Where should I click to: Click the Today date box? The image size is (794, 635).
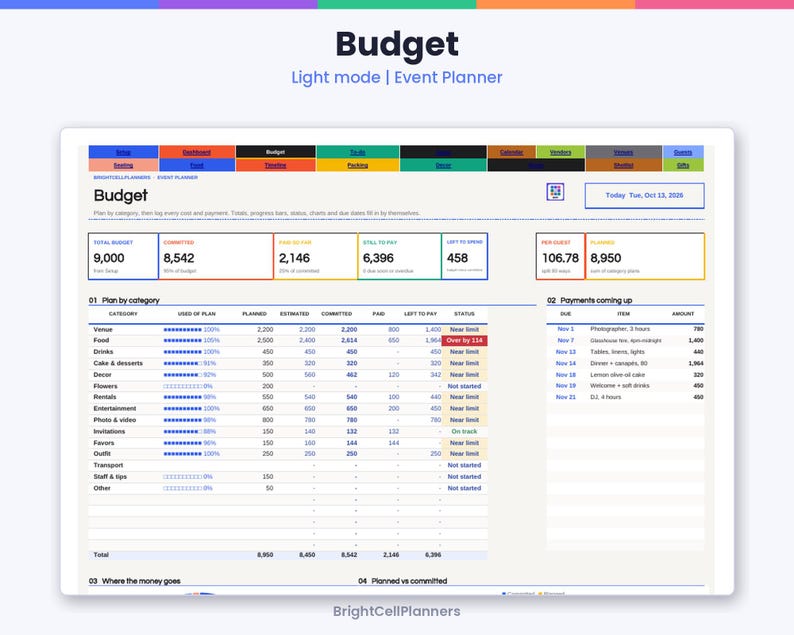point(644,195)
